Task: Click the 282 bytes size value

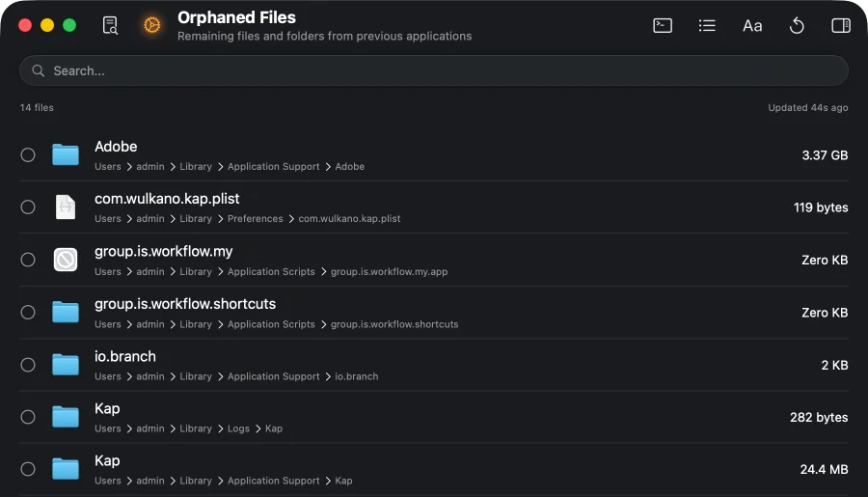Action: 819,417
